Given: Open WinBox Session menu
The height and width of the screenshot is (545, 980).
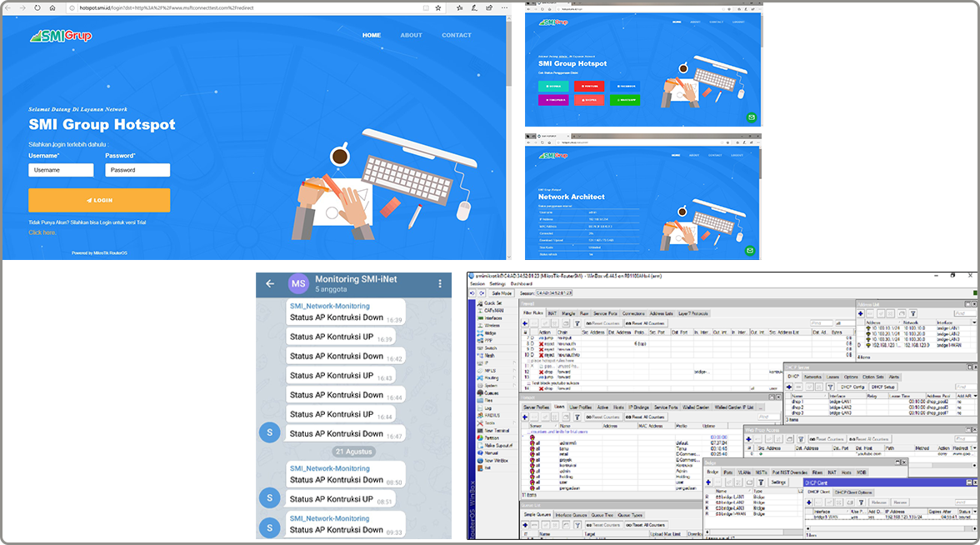Looking at the screenshot, I should tap(477, 283).
